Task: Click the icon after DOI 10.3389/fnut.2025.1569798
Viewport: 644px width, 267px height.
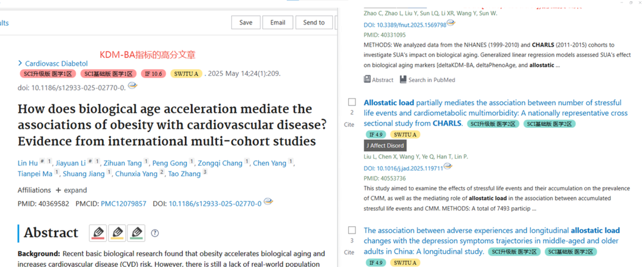Action: tap(451, 23)
